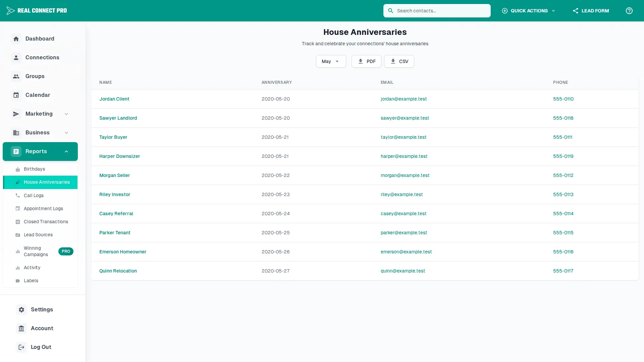Click the Settings gear icon

pyautogui.click(x=21, y=310)
